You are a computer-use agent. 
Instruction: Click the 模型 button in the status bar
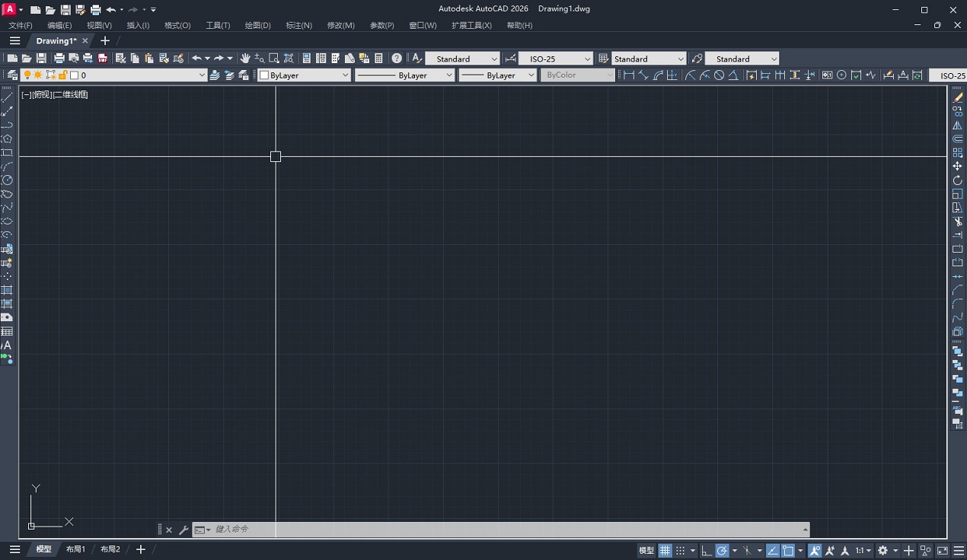(646, 550)
